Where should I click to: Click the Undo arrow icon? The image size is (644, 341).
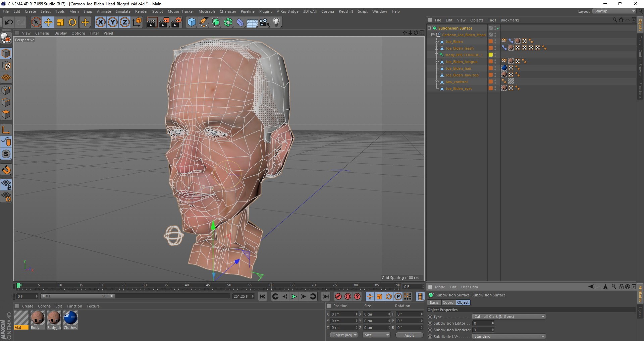(9, 22)
